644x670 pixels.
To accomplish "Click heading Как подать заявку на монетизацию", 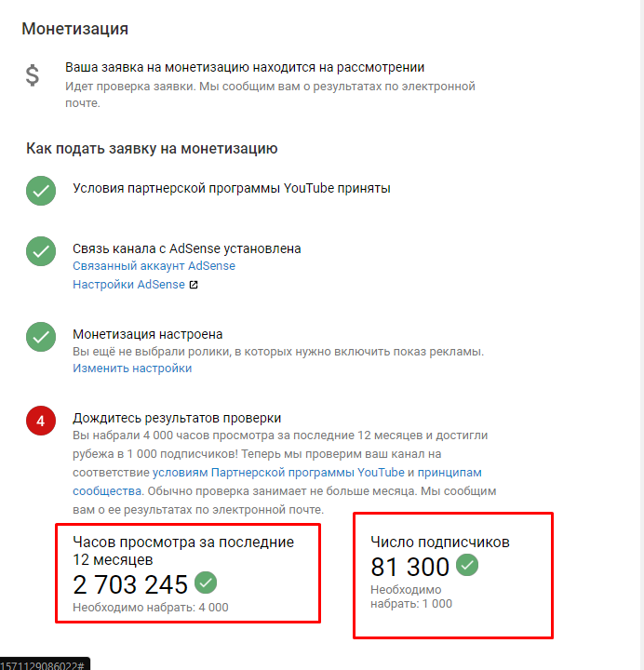I will (152, 148).
